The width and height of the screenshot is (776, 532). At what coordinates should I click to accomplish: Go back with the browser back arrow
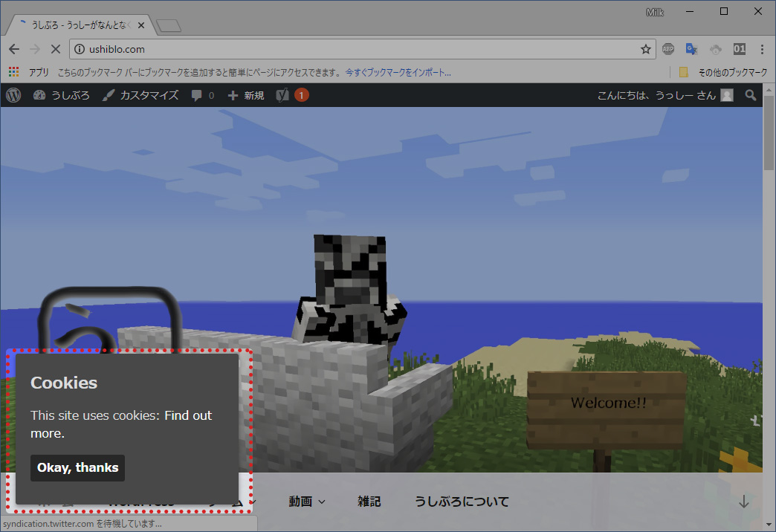click(x=14, y=49)
